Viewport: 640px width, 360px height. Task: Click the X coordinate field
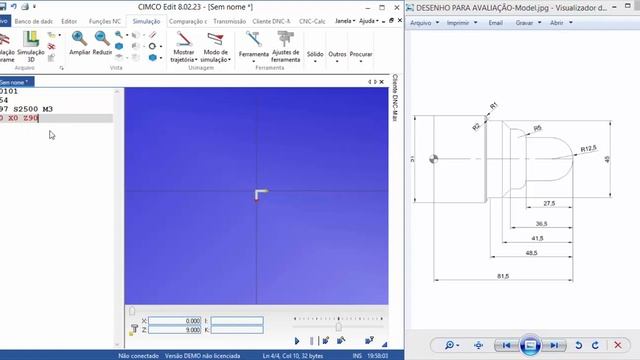175,321
